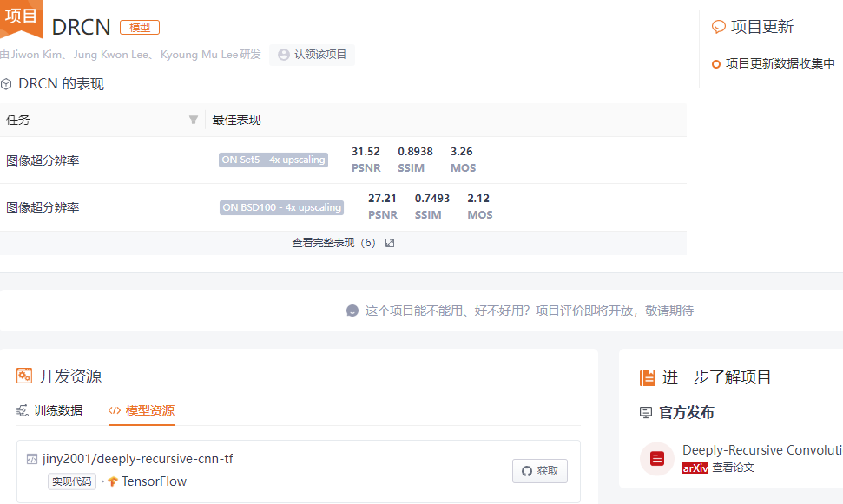Click the 获取 GitHub button
This screenshot has height=504, width=843.
(540, 471)
